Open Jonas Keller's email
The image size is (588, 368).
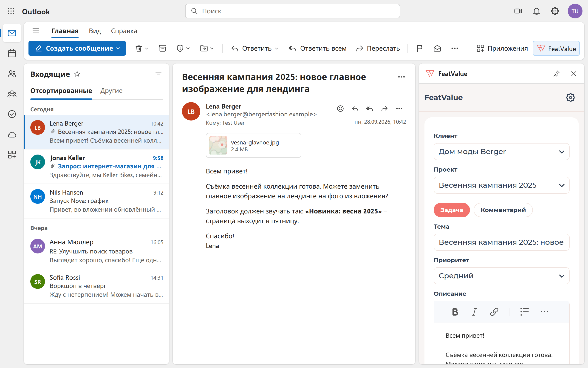point(96,167)
